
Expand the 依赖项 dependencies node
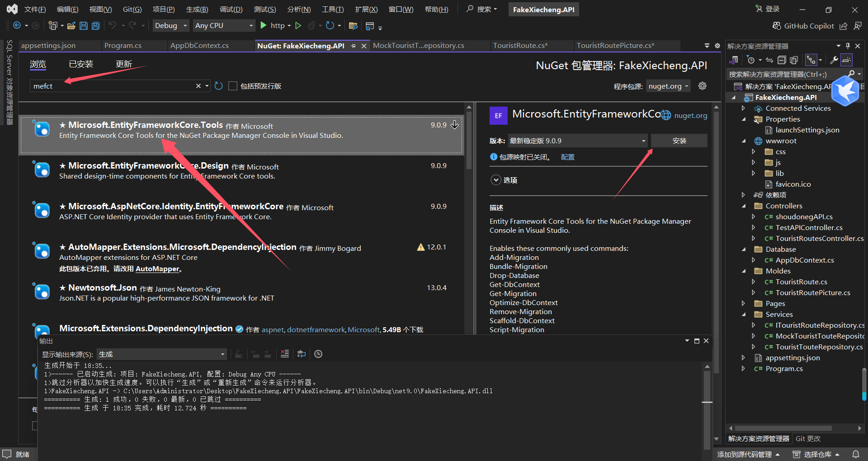(x=743, y=195)
